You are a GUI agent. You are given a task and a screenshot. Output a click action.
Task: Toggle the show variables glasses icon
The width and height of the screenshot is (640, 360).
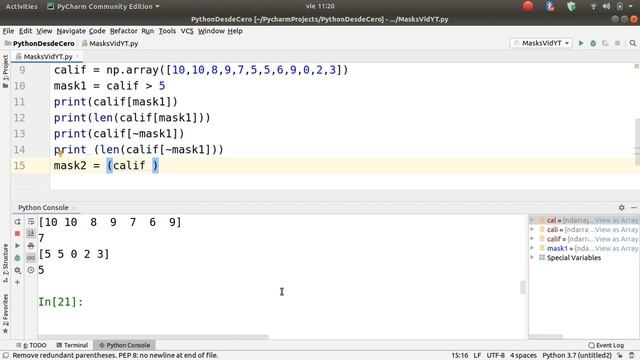31,258
